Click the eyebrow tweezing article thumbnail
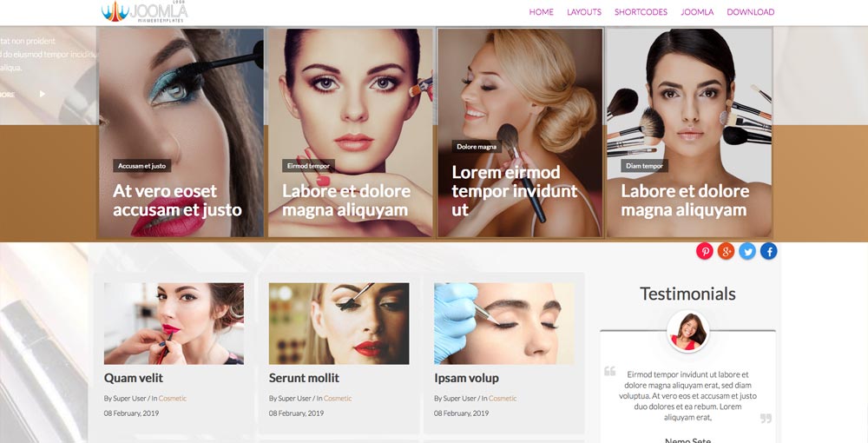 [x=504, y=323]
